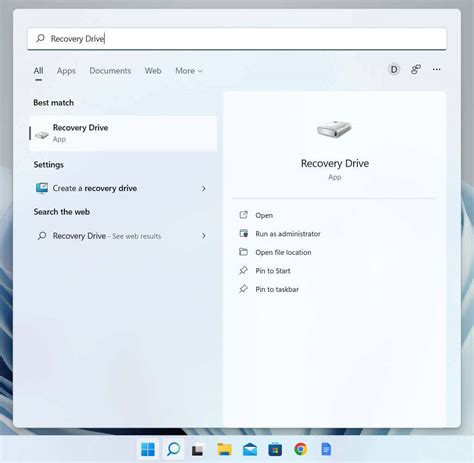Click the Recovery Drive title in preview pane

coord(335,163)
